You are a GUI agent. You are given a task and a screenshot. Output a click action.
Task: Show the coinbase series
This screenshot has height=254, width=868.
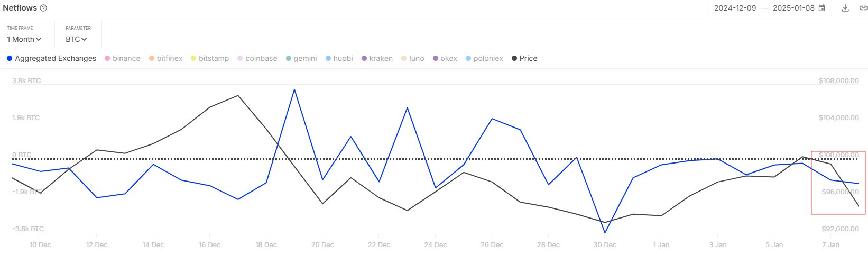(x=257, y=58)
